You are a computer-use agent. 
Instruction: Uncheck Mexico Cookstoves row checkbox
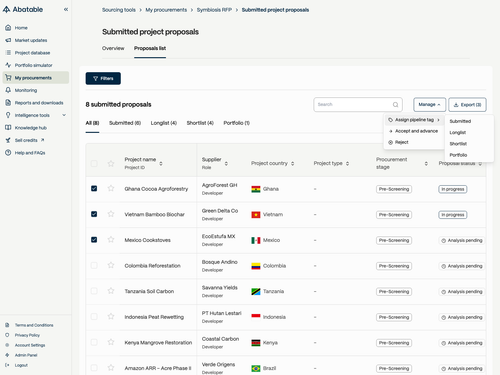[94, 240]
